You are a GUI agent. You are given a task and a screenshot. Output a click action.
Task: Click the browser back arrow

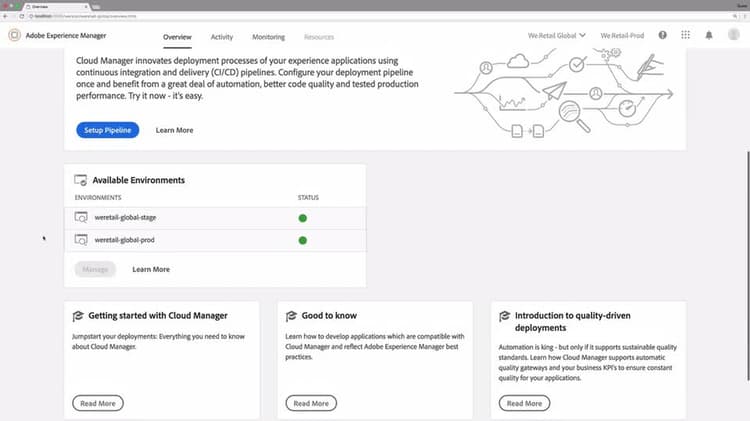5,16
